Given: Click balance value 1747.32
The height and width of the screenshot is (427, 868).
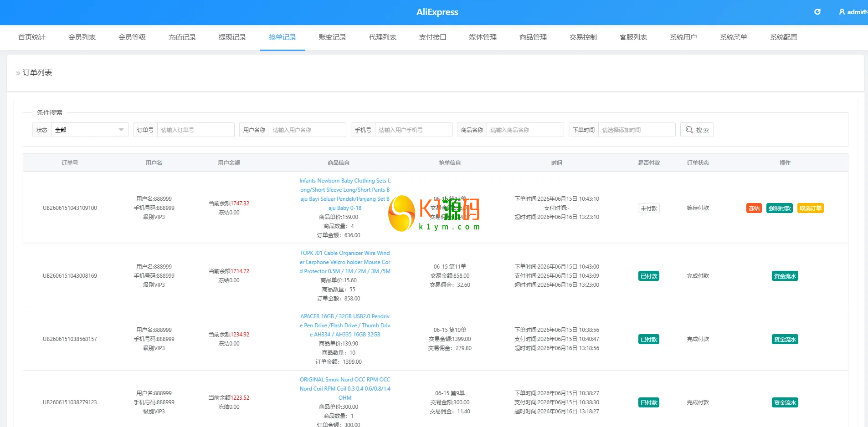Looking at the screenshot, I should point(240,203).
